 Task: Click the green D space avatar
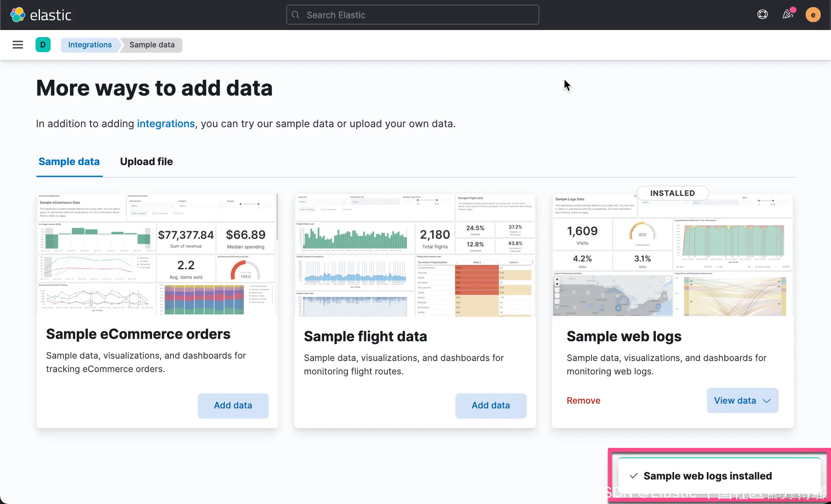tap(43, 45)
